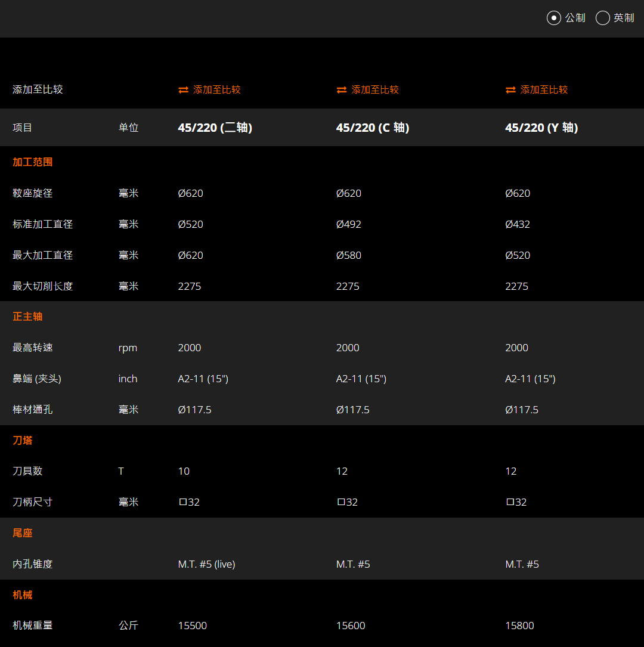644x647 pixels.
Task: Click the 项目 header label
Action: [x=23, y=128]
